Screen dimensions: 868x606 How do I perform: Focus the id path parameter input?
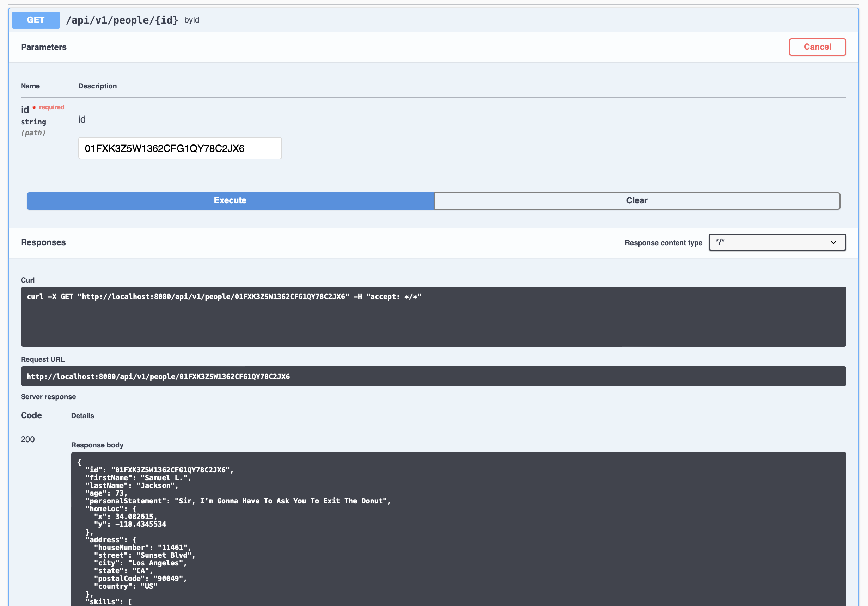click(x=179, y=148)
